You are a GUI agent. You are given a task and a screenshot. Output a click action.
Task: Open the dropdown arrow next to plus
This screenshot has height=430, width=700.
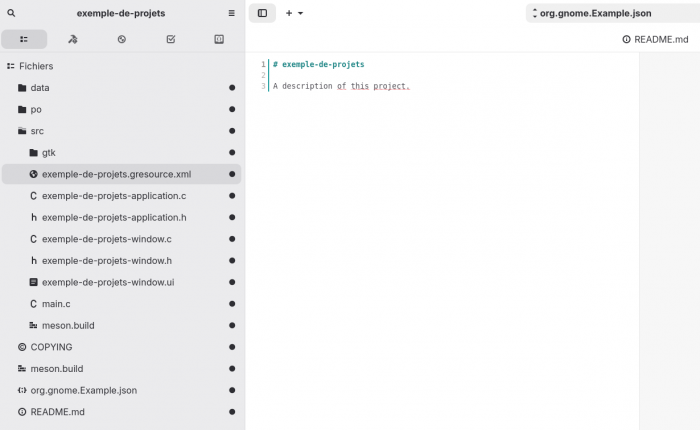click(x=300, y=13)
